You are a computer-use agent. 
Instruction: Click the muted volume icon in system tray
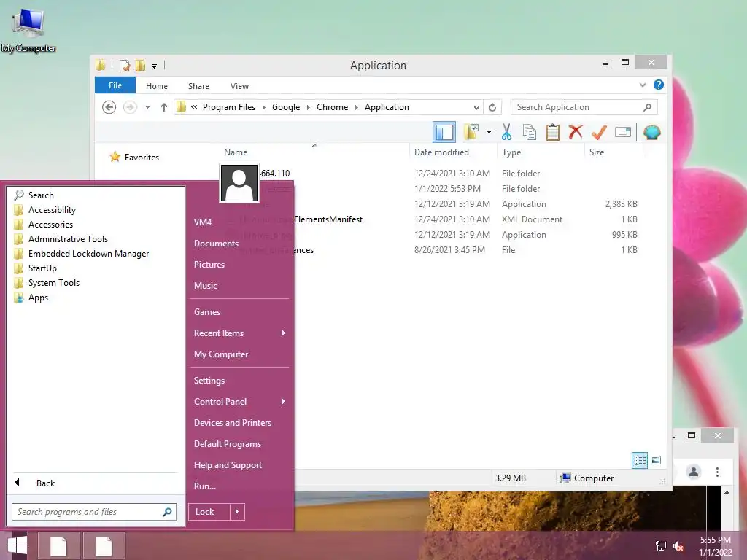click(678, 545)
